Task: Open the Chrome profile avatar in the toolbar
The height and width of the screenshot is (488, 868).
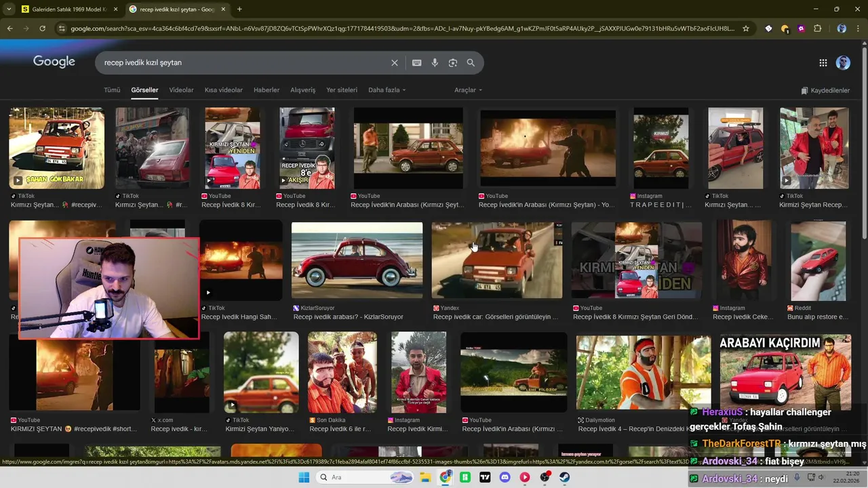Action: (842, 28)
